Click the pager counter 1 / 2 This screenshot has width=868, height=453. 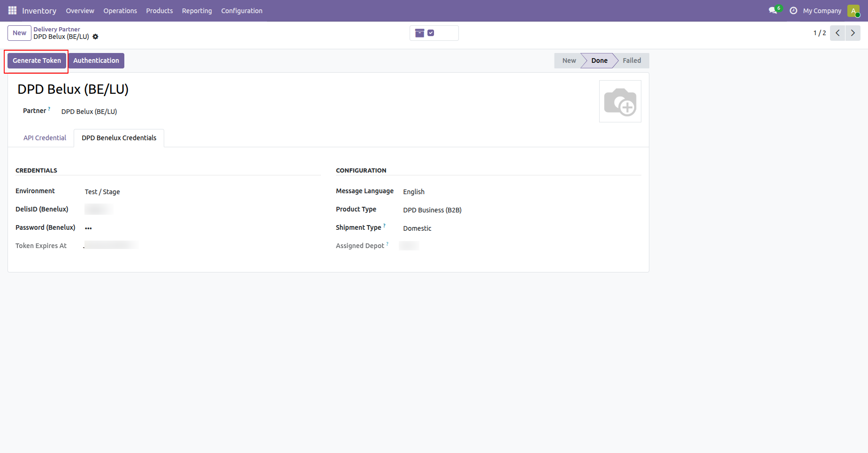(x=819, y=33)
